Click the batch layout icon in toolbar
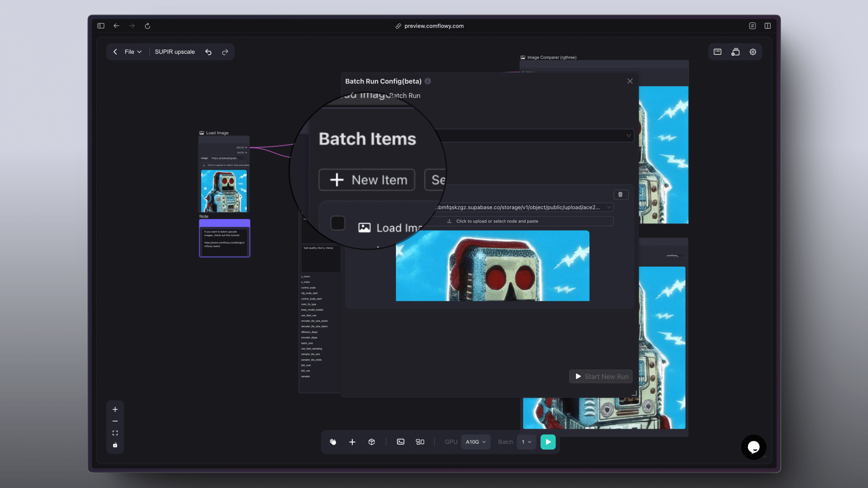 click(420, 442)
